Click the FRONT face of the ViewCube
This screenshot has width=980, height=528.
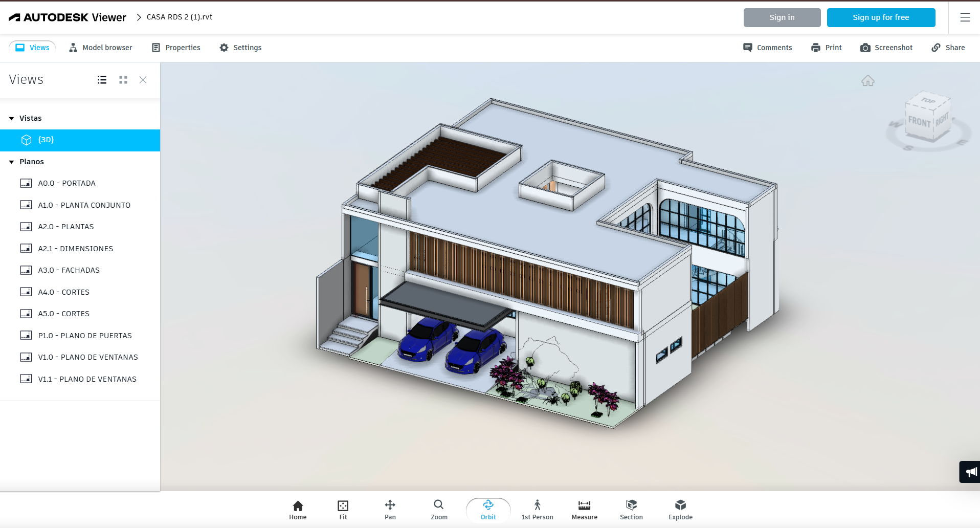[919, 122]
